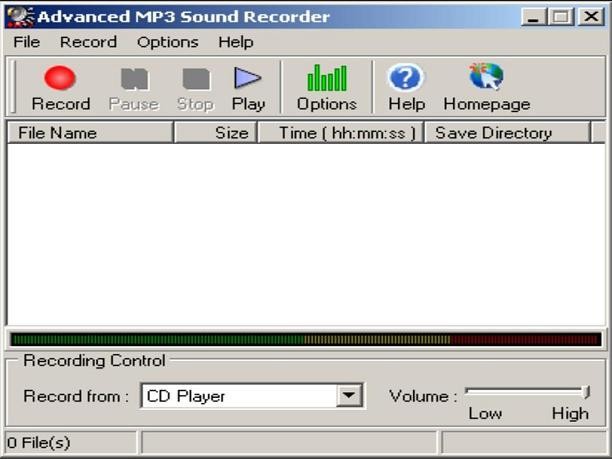The image size is (612, 459).
Task: Click the Volume slider thumb
Action: coord(586,392)
